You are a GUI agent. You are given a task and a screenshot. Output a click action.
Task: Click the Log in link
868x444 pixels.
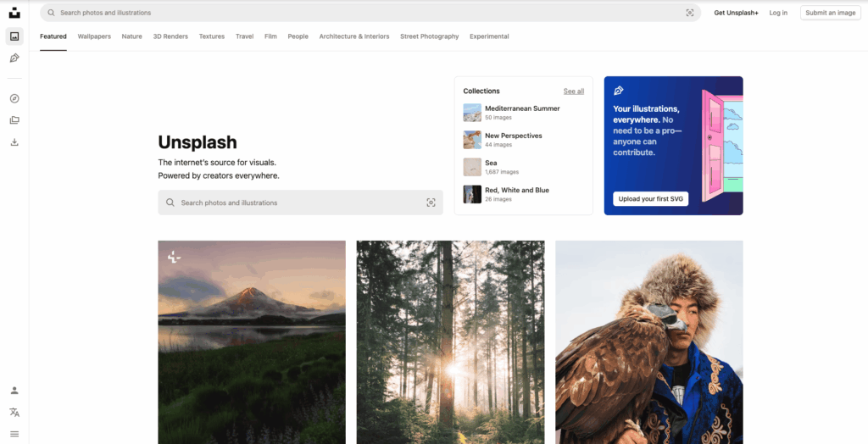[x=778, y=13]
